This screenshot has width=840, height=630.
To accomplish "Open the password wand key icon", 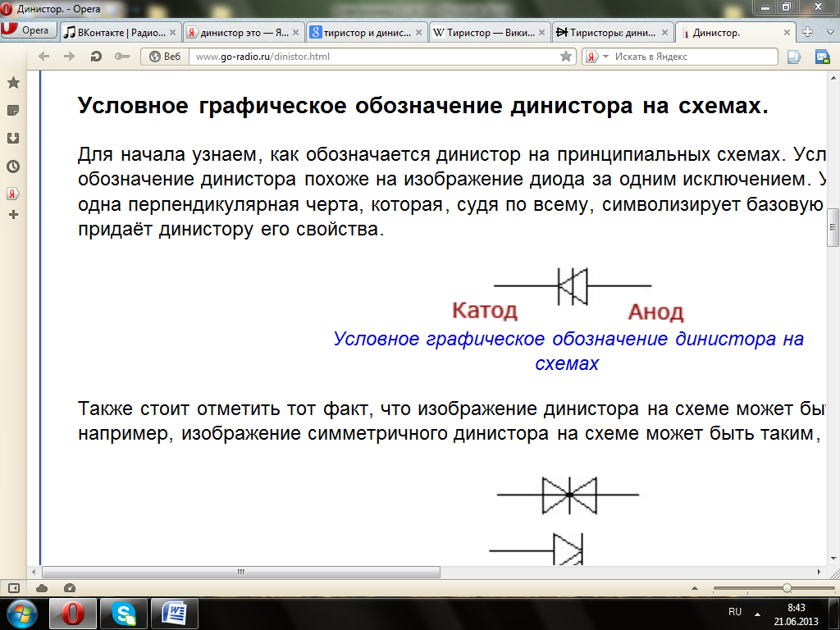I will [122, 57].
